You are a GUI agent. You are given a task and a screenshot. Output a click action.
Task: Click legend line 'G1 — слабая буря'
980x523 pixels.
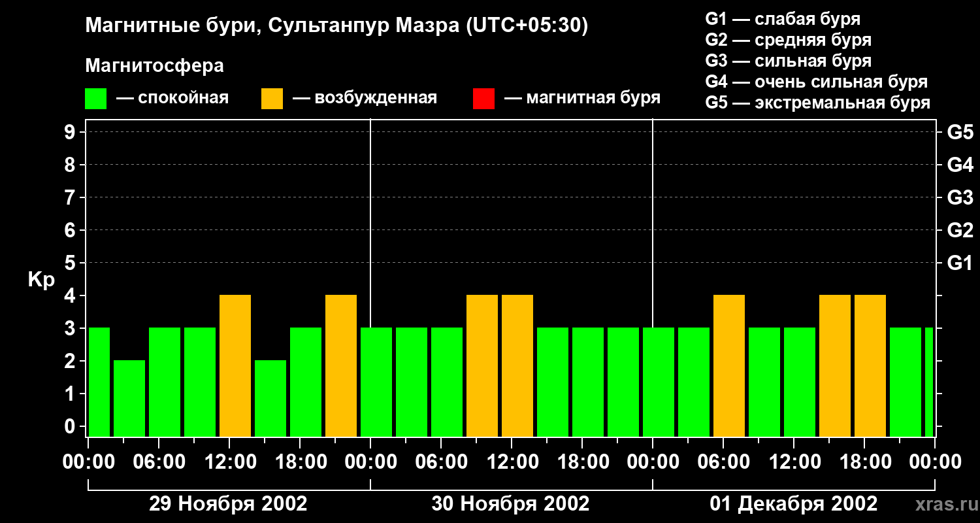point(783,19)
